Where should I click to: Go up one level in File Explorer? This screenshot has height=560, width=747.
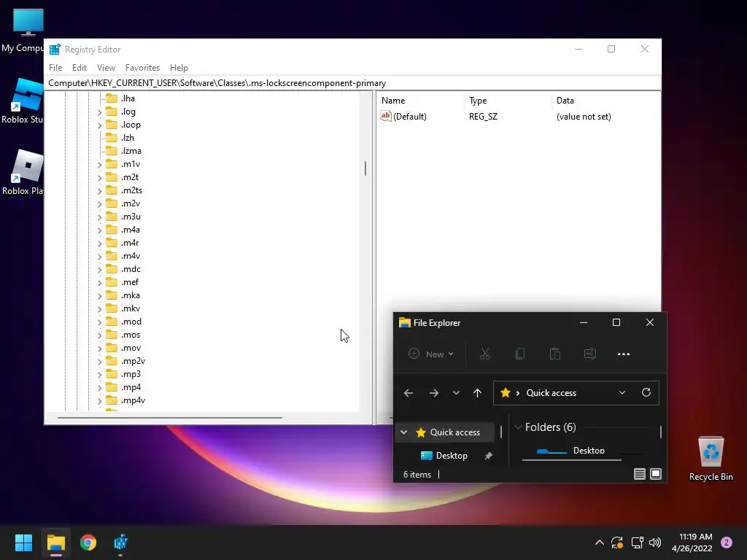pos(477,393)
